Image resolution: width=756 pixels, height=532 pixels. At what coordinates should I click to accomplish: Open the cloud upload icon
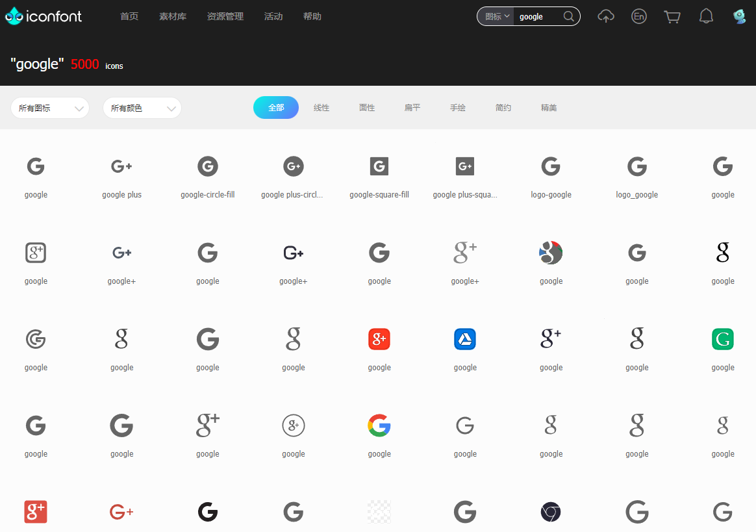point(606,16)
